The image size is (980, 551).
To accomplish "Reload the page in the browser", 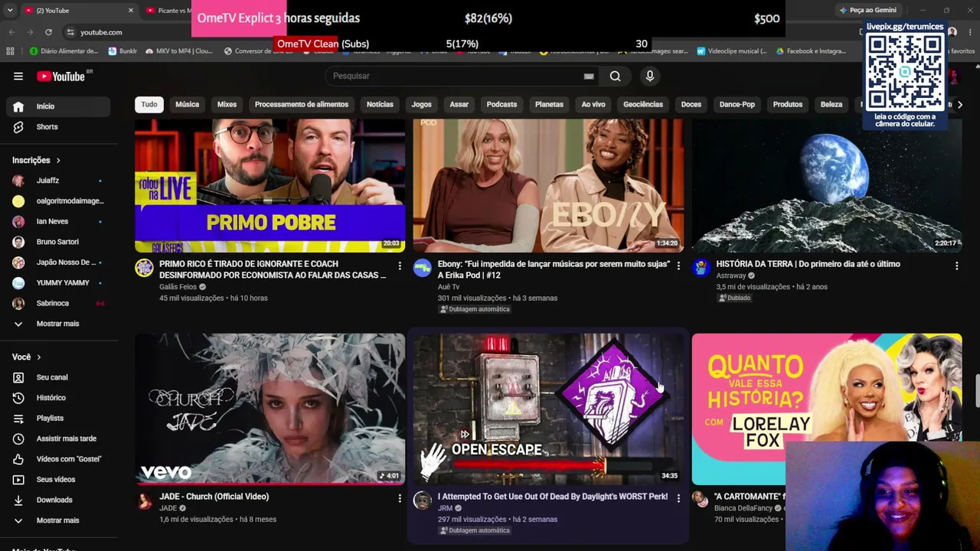I will tap(48, 32).
